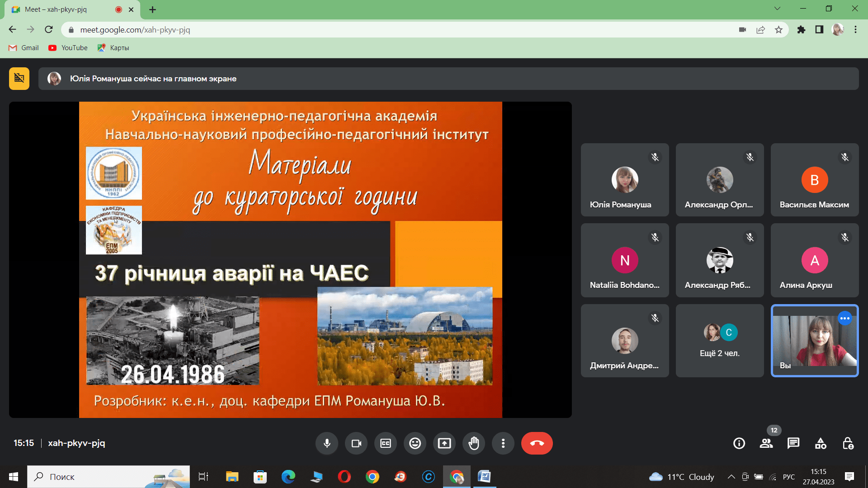The image size is (868, 488).
Task: Bookmark this page with the star icon
Action: pyautogui.click(x=778, y=30)
